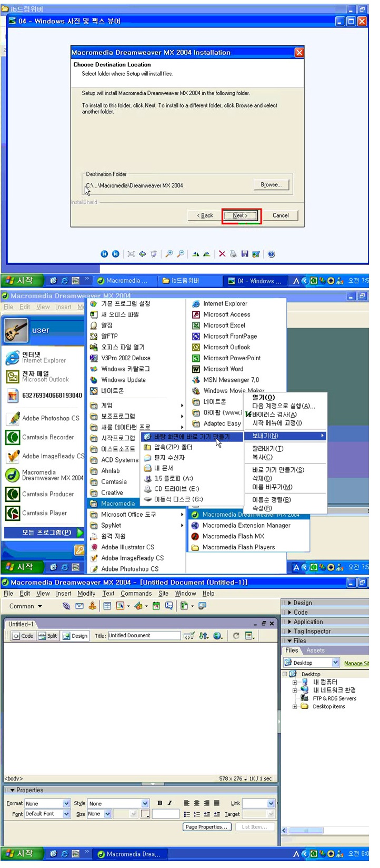The image size is (380, 868).
Task: Click Previous Image icon in picture viewer
Action: coord(104,254)
